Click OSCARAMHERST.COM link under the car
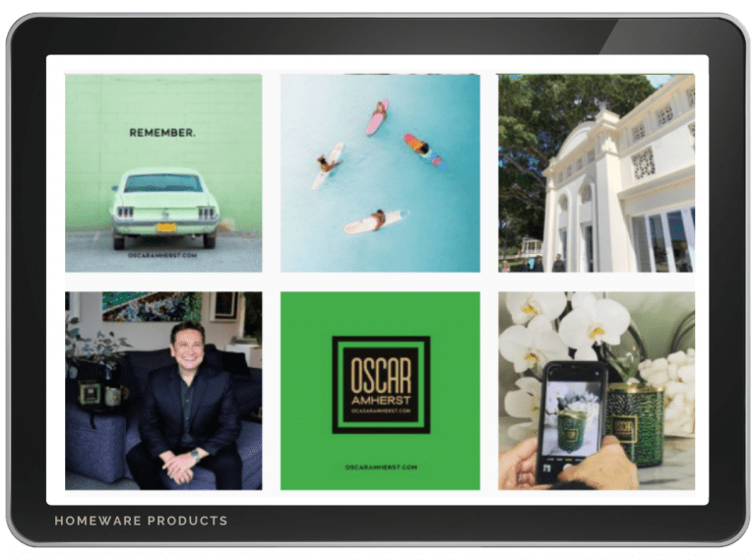This screenshot has height=560, width=756. 162,255
